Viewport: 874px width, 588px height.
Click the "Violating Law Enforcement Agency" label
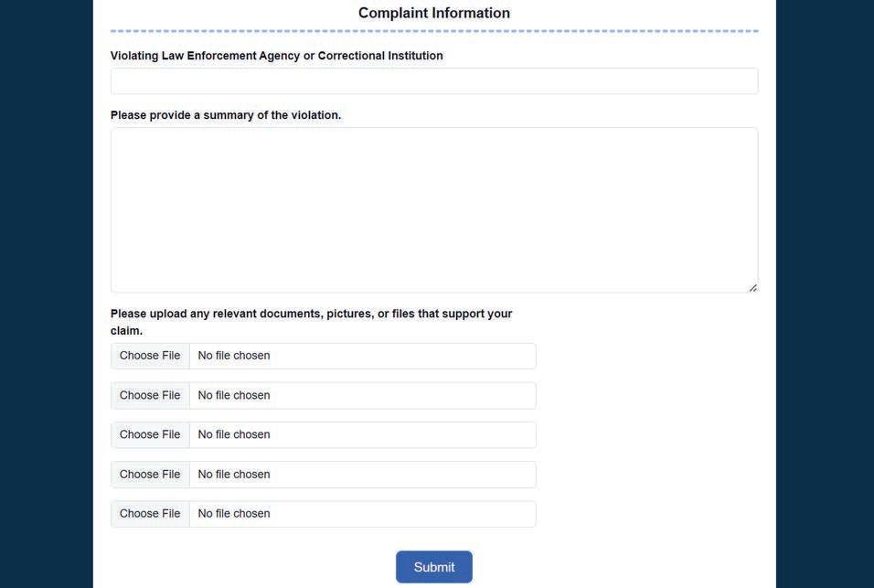pos(276,56)
